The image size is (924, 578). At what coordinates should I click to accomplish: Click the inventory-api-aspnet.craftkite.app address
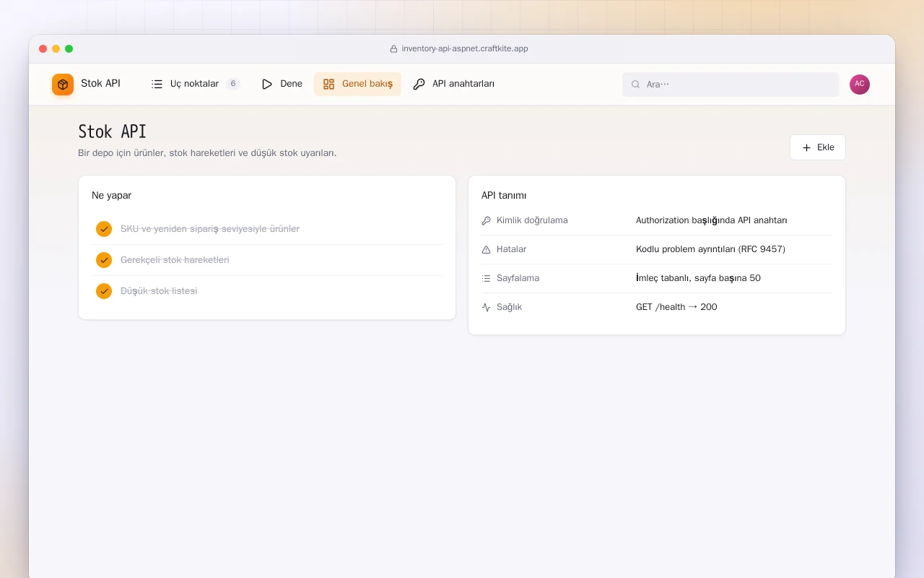coord(465,49)
